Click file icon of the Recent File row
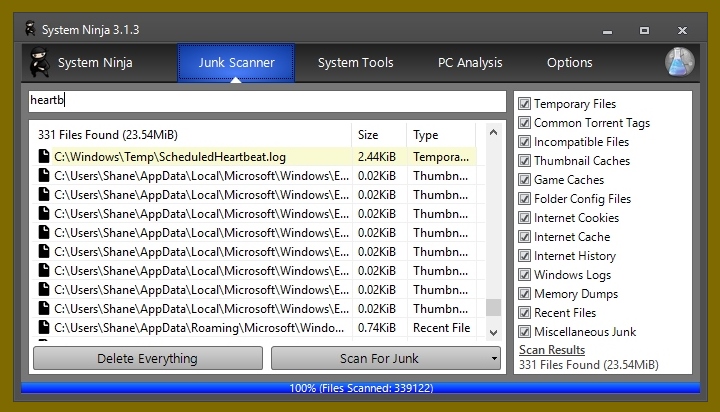This screenshot has height=412, width=720. point(44,327)
